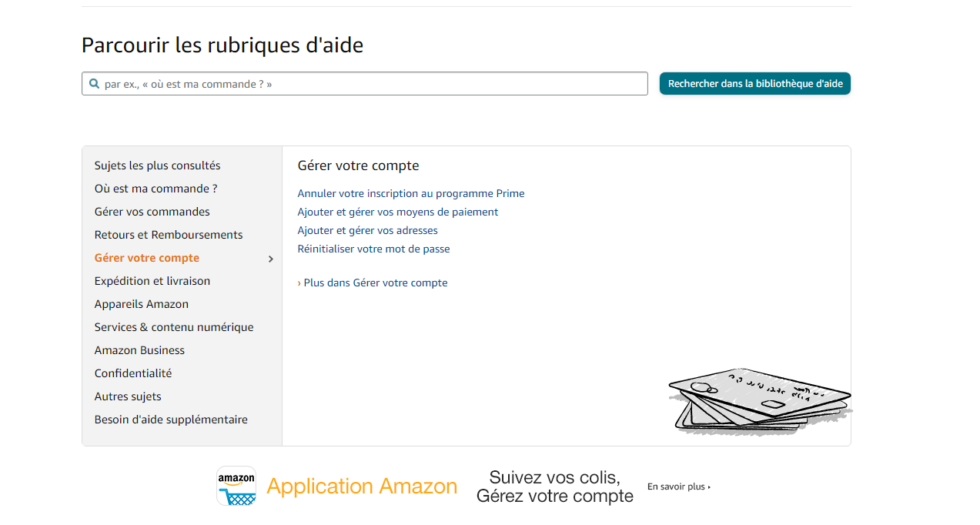Select 'Expédition et livraison' topic
The image size is (980, 525).
[x=152, y=281]
